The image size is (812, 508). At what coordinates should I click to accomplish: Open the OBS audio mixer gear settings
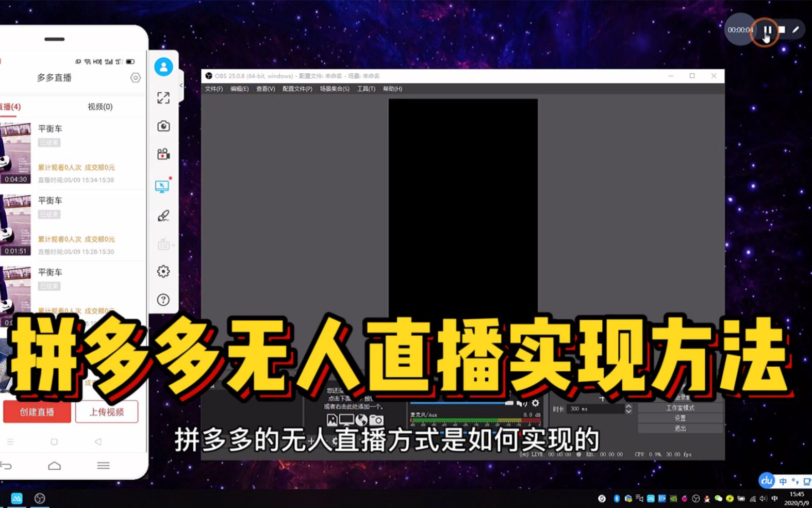point(536,403)
